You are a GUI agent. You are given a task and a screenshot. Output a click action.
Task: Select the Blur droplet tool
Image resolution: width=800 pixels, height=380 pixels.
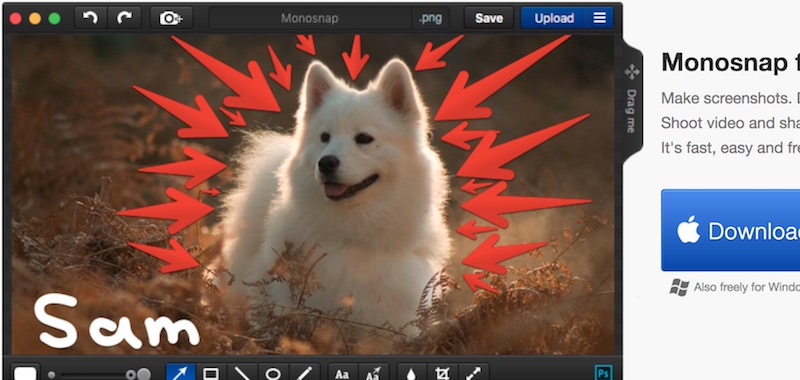click(412, 373)
